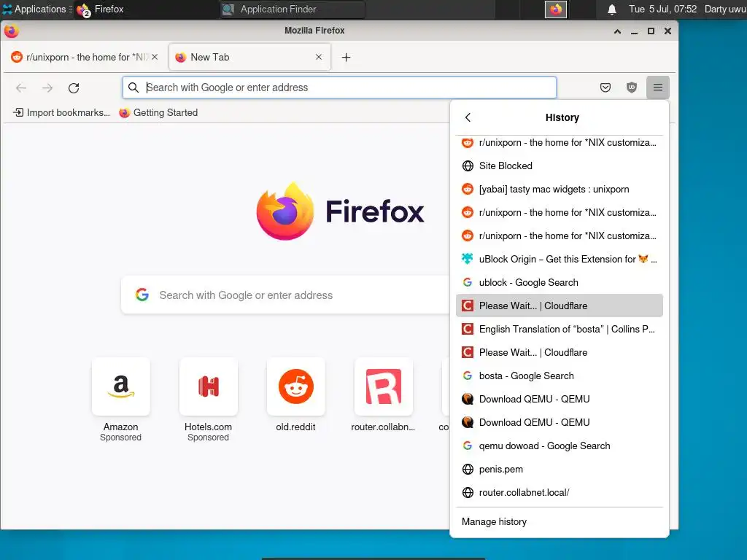Click the Firefox system tray icon

click(x=556, y=9)
